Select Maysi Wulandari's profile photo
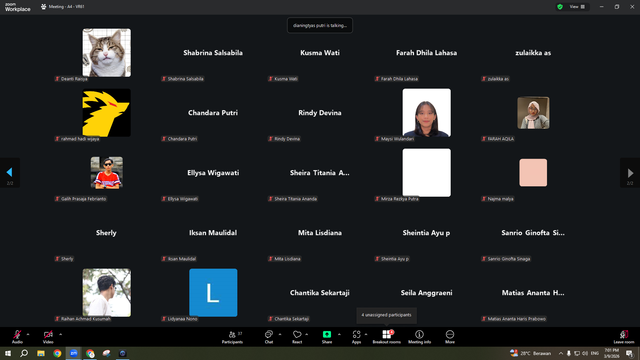 pos(427,113)
